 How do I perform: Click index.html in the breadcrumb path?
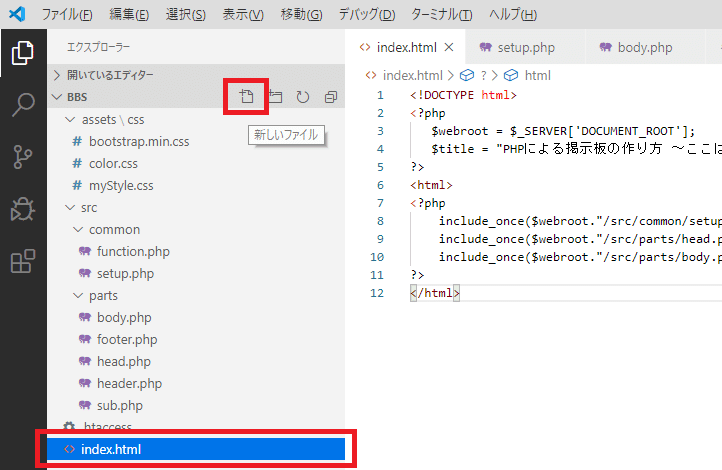[412, 75]
